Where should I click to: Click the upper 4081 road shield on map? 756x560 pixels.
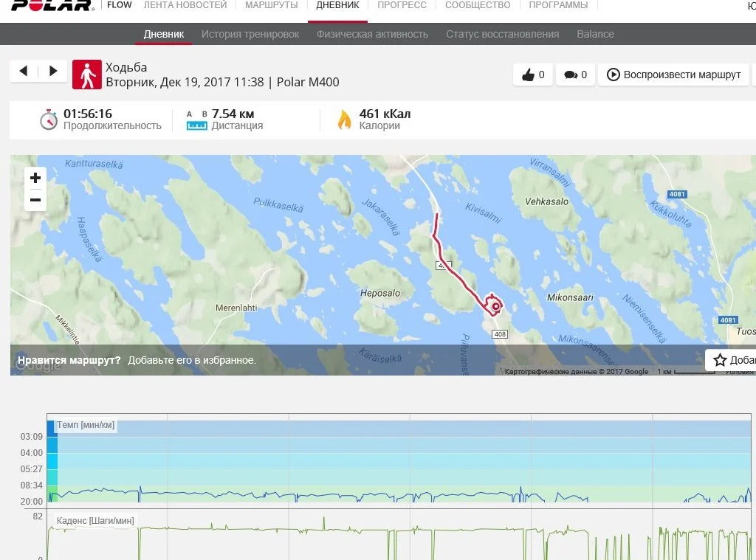coord(677,194)
